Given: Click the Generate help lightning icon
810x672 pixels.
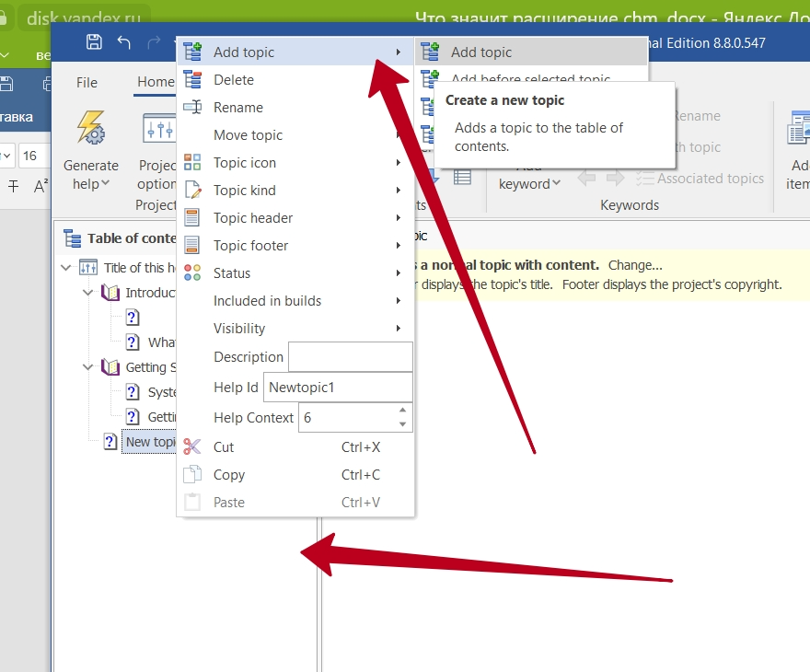Looking at the screenshot, I should (x=91, y=127).
